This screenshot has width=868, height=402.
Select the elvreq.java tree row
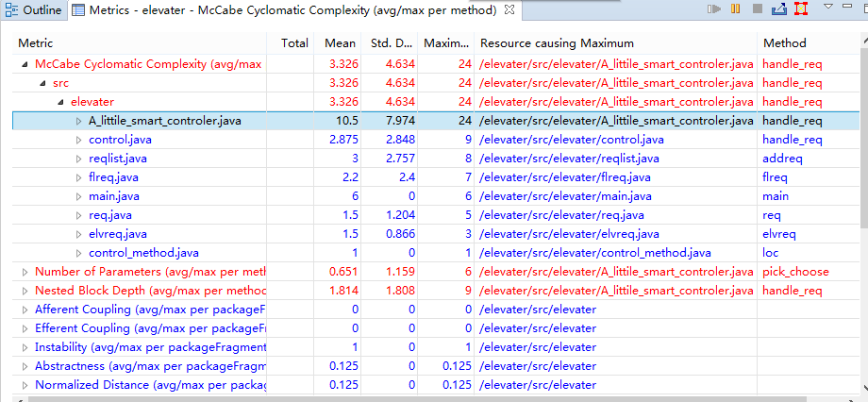pyautogui.click(x=436, y=234)
